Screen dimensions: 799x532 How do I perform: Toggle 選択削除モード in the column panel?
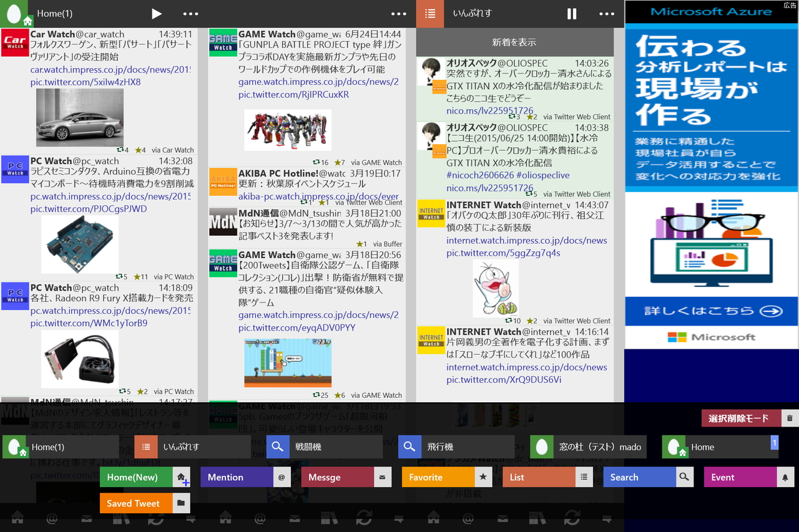(741, 418)
